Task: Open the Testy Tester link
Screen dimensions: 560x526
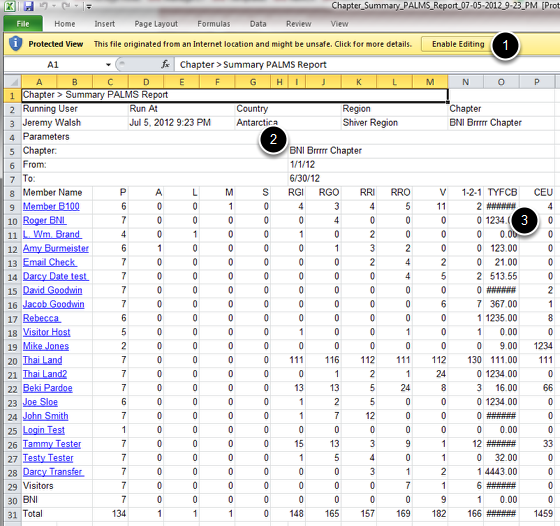Action: [48, 457]
